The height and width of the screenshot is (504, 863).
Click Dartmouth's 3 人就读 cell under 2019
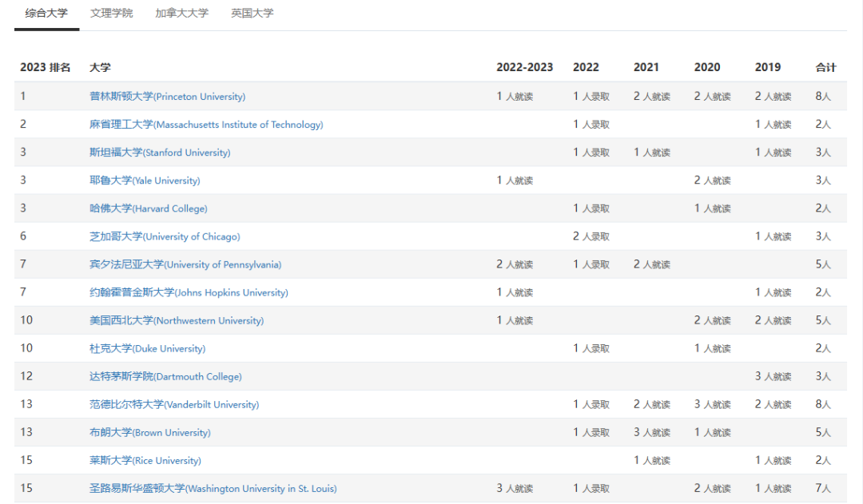coord(774,376)
